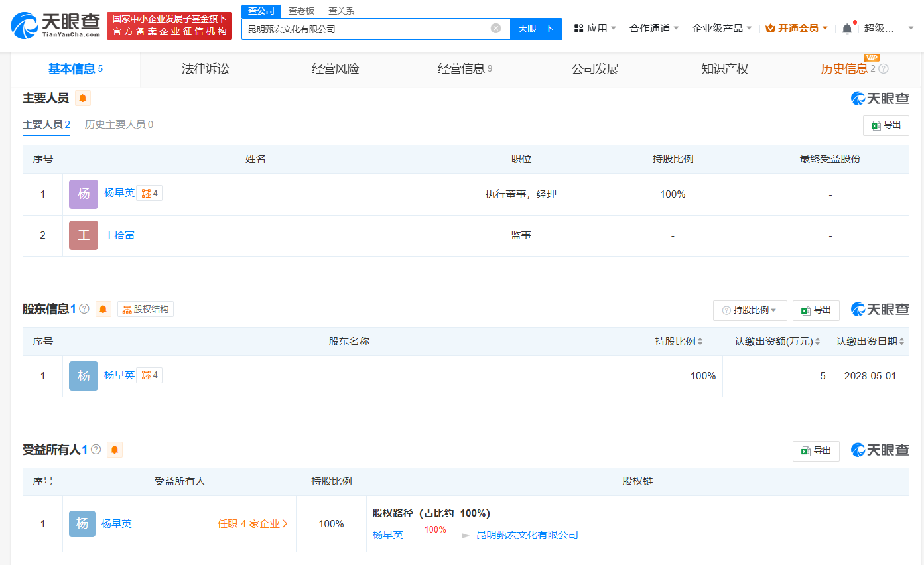Clear the search box with the X icon
The width and height of the screenshot is (924, 565).
pyautogui.click(x=495, y=29)
